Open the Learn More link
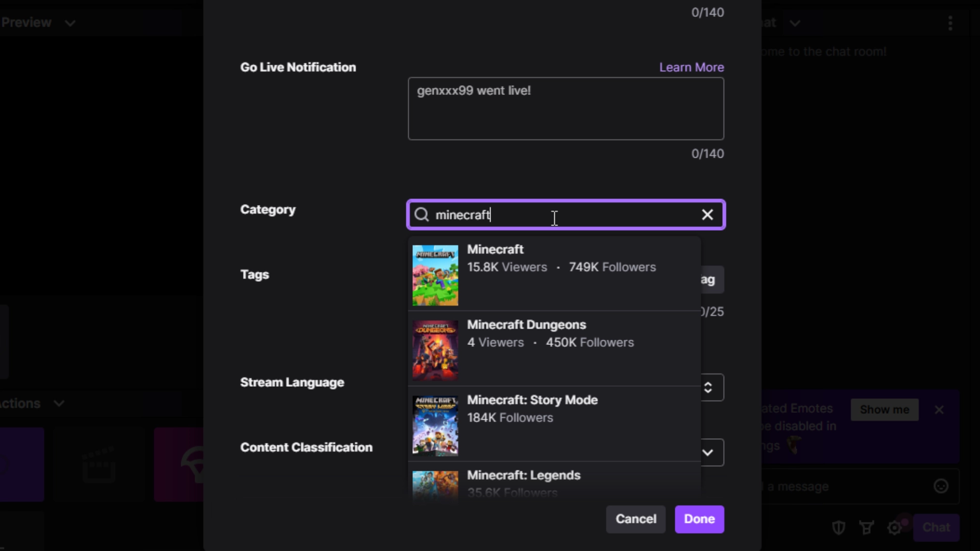 tap(691, 67)
